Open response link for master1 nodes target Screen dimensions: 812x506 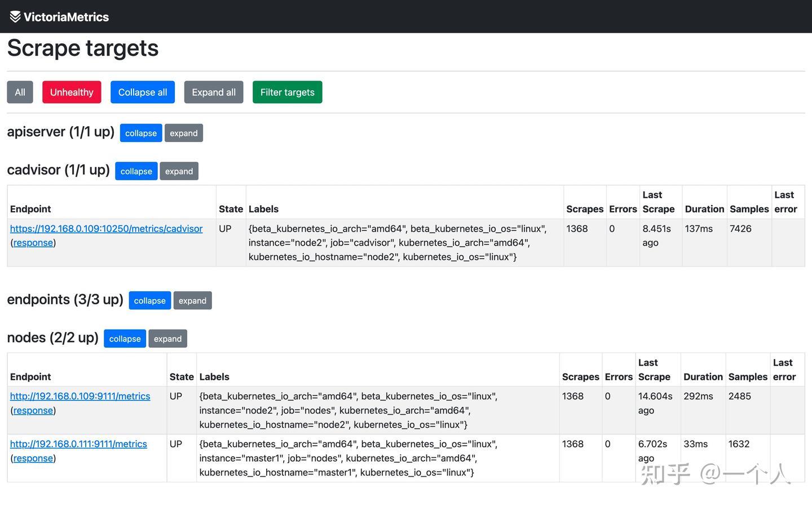point(33,459)
